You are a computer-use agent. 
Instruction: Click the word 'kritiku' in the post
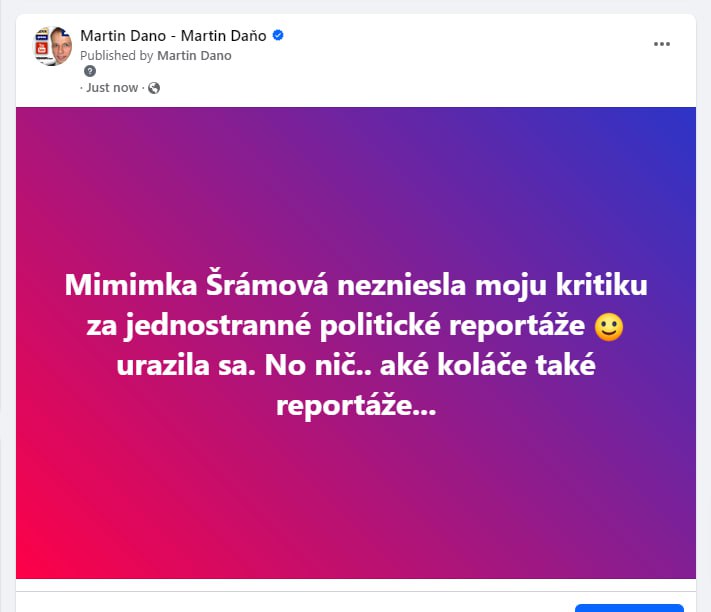pos(602,285)
